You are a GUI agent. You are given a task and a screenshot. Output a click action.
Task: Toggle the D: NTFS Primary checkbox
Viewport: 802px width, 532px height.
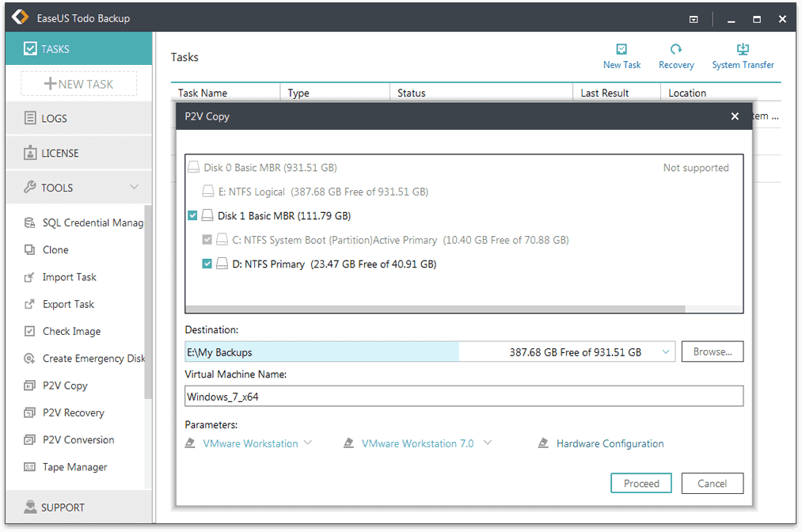point(207,264)
